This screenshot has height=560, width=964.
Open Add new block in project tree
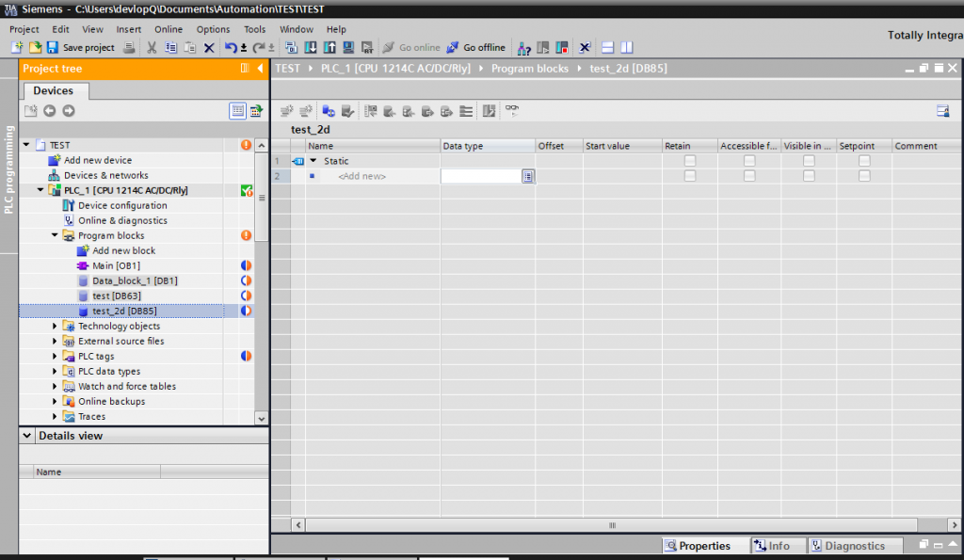click(x=123, y=250)
